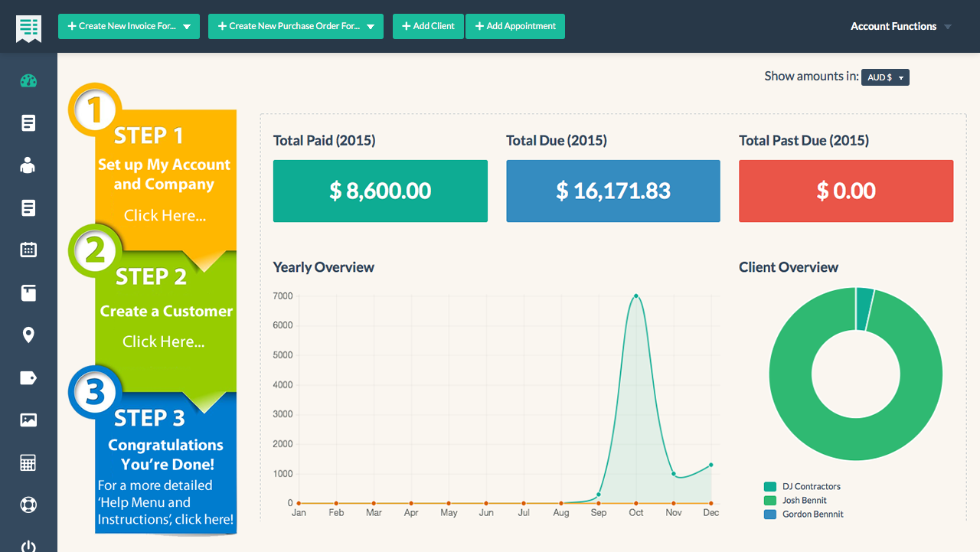Open the calculator icon in sidebar

pyautogui.click(x=28, y=462)
